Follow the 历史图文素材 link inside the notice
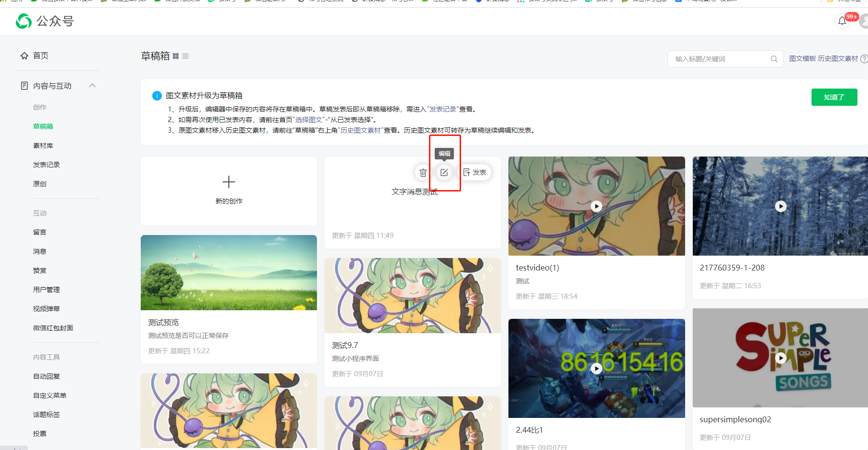 [361, 130]
